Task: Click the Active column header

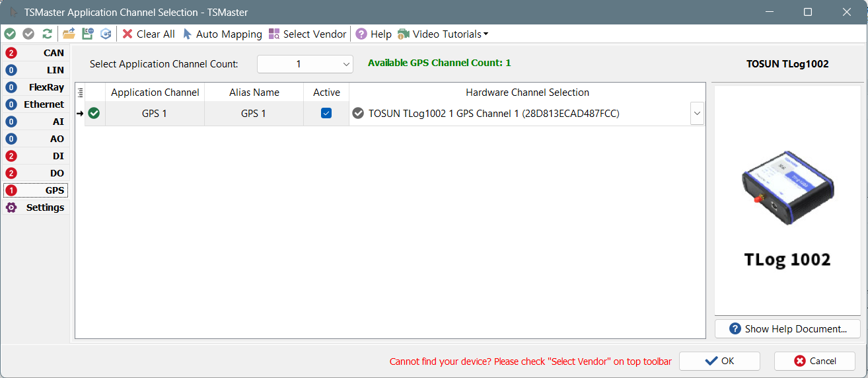Action: pos(326,93)
